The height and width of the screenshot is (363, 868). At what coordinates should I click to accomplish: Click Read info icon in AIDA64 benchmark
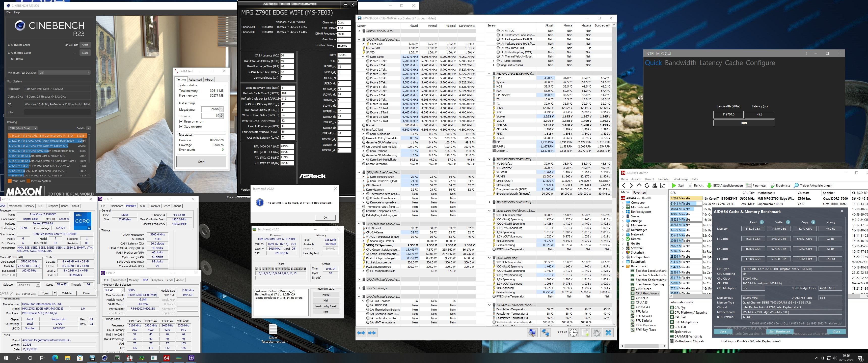click(762, 222)
